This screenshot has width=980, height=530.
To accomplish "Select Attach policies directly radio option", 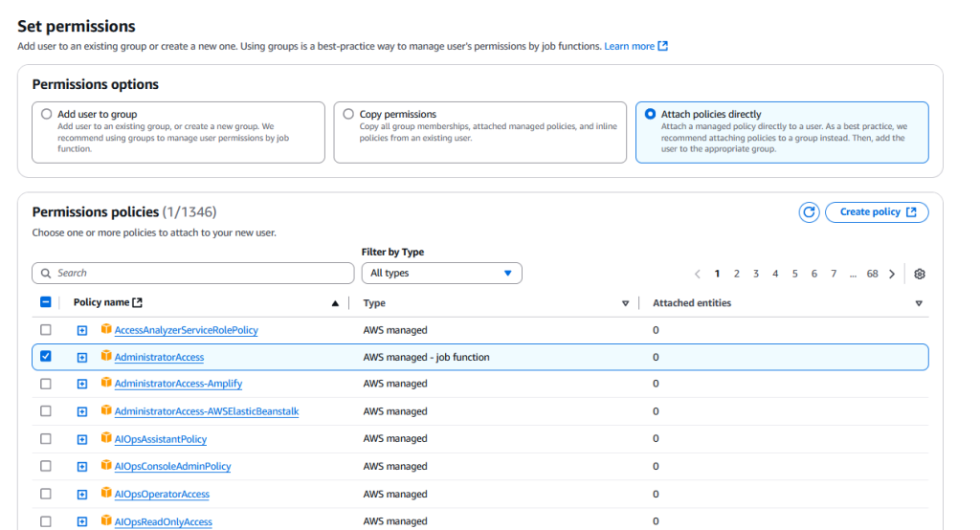I will pyautogui.click(x=650, y=114).
